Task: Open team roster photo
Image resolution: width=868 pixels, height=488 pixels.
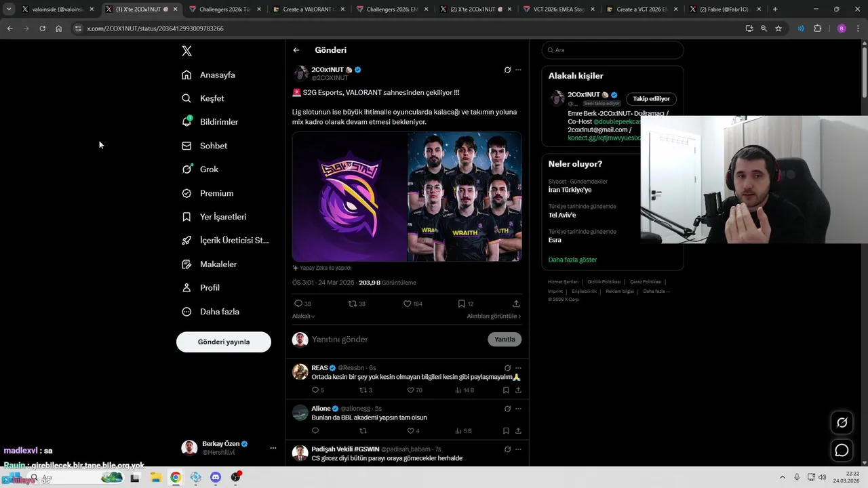Action: click(x=465, y=197)
